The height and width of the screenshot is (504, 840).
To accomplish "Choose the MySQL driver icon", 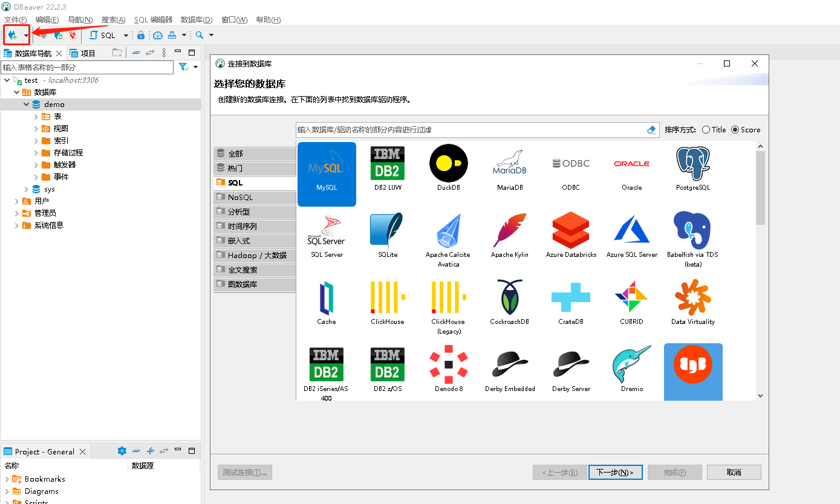I will click(327, 174).
